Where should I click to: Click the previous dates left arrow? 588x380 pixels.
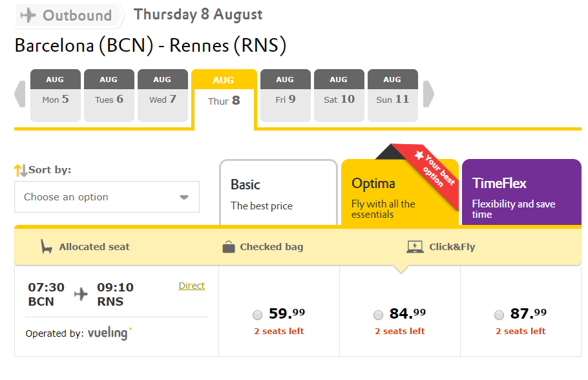point(20,94)
